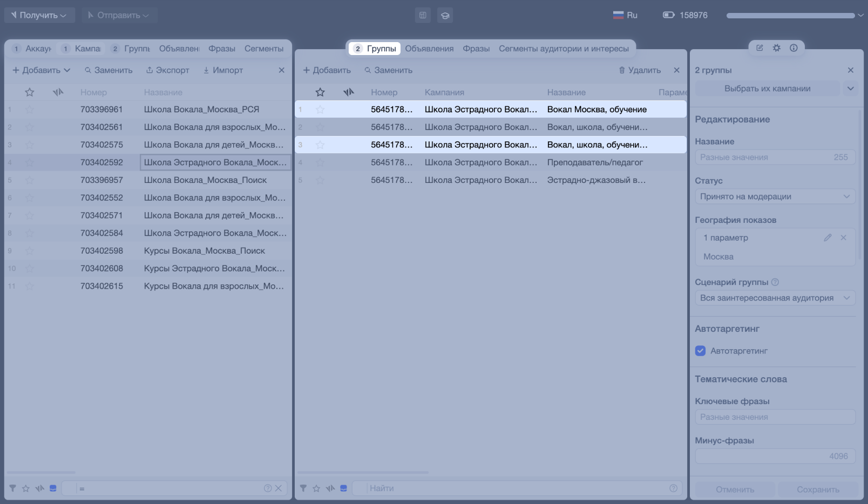This screenshot has height=504, width=868.
Task: Toggle starred filter in campaigns bottom bar
Action: click(x=26, y=488)
